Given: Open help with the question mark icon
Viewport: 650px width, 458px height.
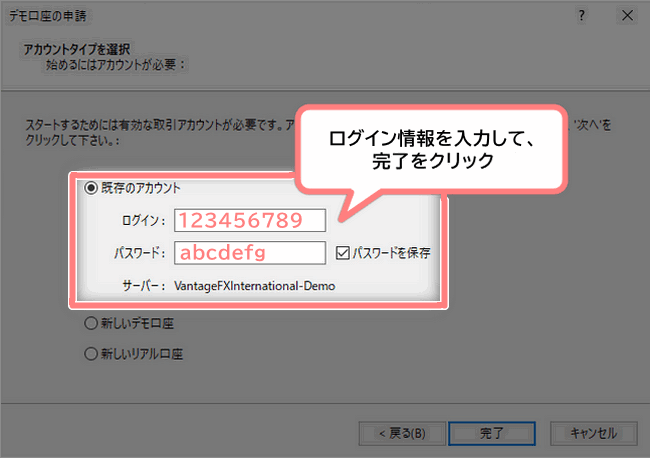Looking at the screenshot, I should click(x=582, y=16).
